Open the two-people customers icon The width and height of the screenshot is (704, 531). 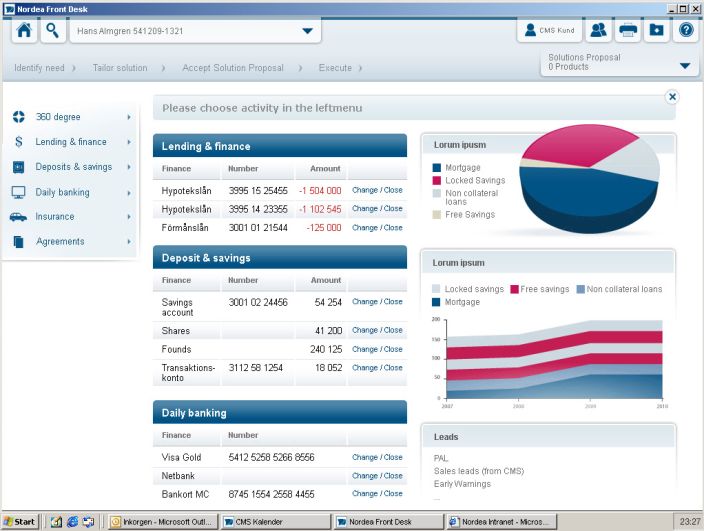coord(598,30)
